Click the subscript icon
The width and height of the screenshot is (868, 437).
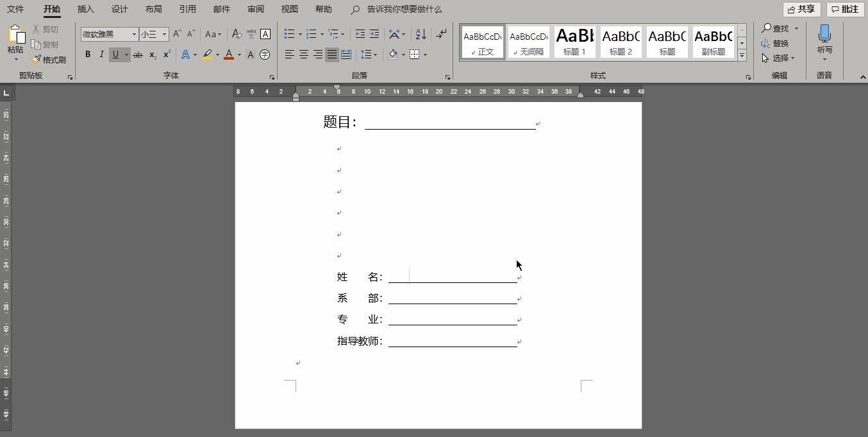click(151, 55)
